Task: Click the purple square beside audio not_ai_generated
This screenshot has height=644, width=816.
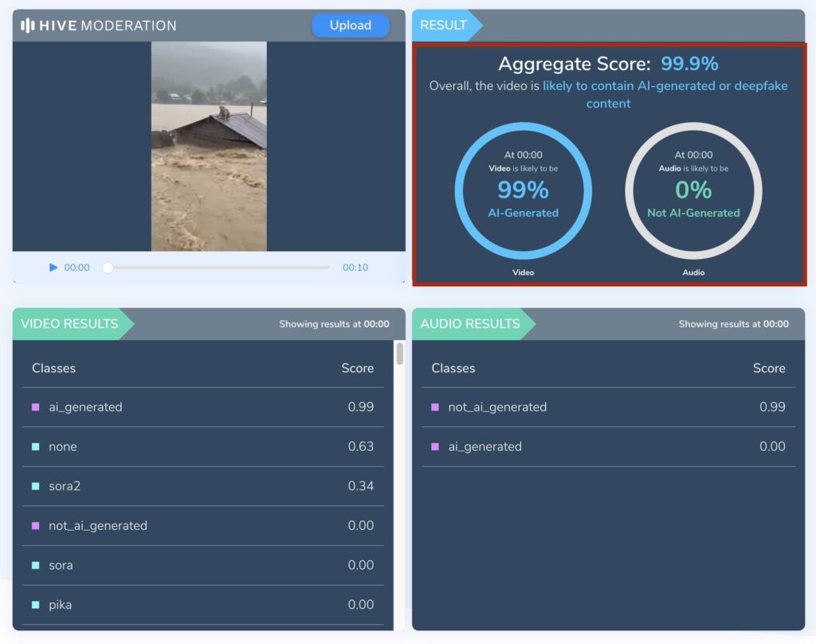Action: click(434, 407)
